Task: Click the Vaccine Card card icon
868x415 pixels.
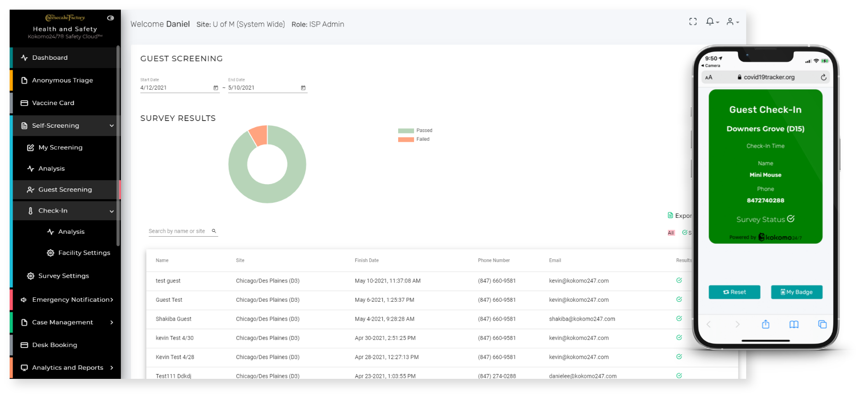Action: 24,103
